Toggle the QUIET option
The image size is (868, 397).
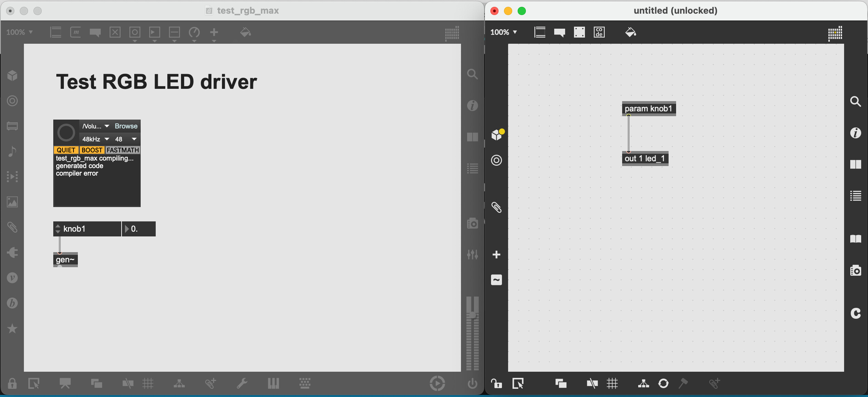66,150
